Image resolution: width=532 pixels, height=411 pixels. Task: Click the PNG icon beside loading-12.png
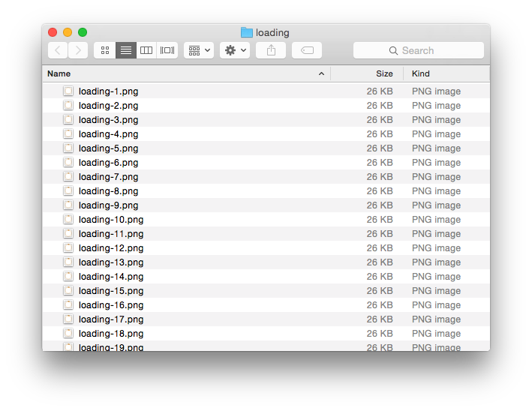[x=68, y=247]
